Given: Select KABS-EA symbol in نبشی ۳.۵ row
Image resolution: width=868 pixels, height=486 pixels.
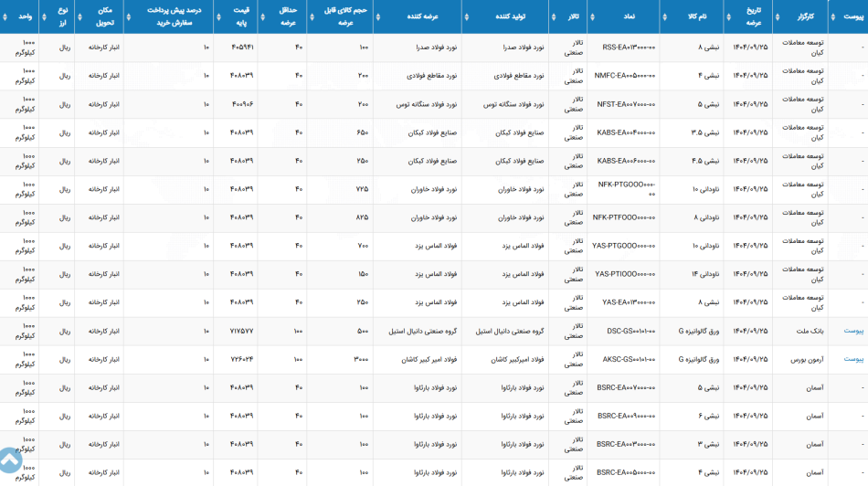Looking at the screenshot, I should (x=626, y=132).
